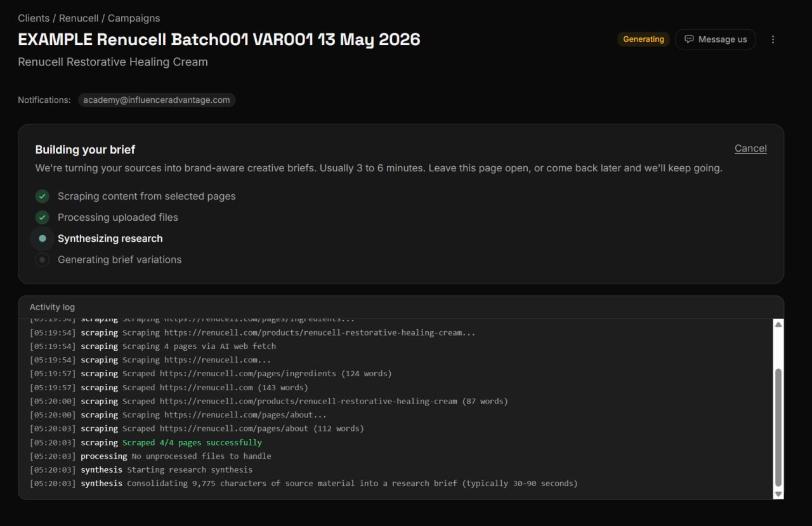812x526 pixels.
Task: Click the Starting research synthesis log line
Action: tap(141, 470)
